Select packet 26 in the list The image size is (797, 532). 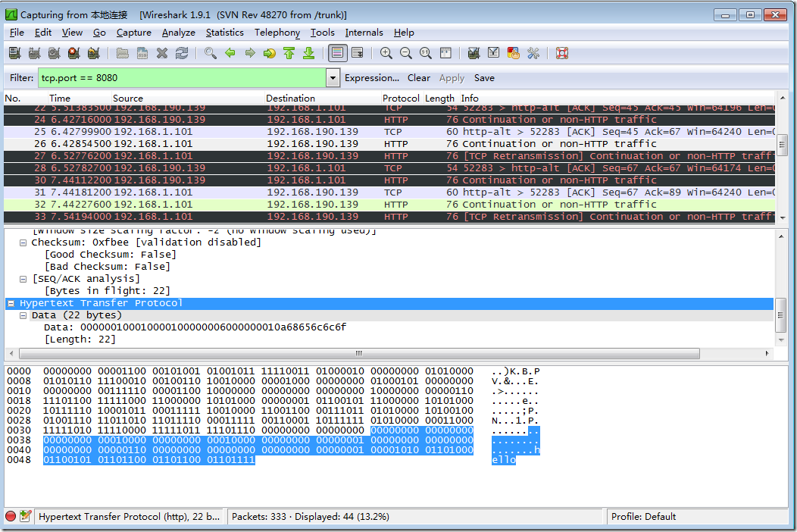(389, 144)
